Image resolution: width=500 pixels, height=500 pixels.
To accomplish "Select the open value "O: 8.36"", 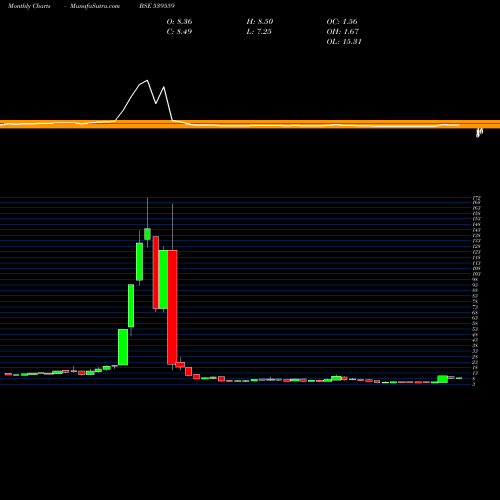I will [179, 22].
